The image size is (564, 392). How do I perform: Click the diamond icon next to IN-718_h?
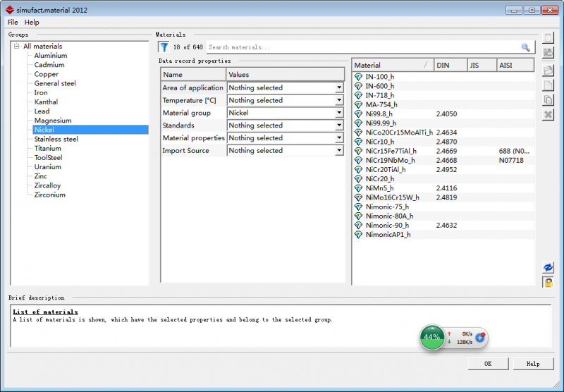[358, 95]
